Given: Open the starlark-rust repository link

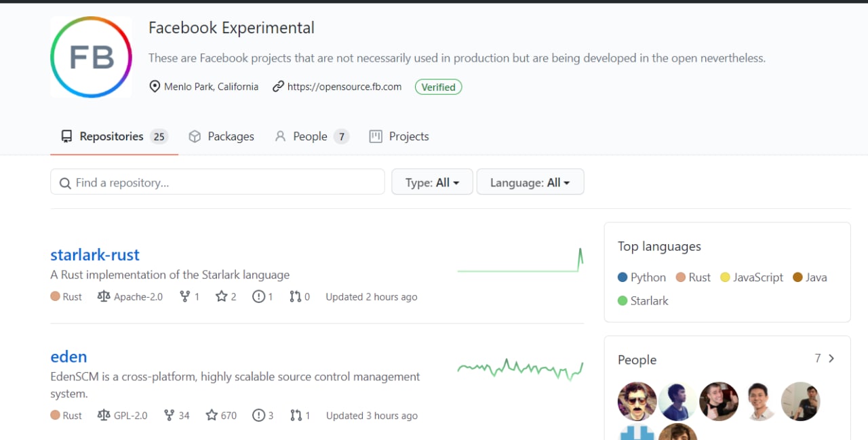Looking at the screenshot, I should coord(95,255).
